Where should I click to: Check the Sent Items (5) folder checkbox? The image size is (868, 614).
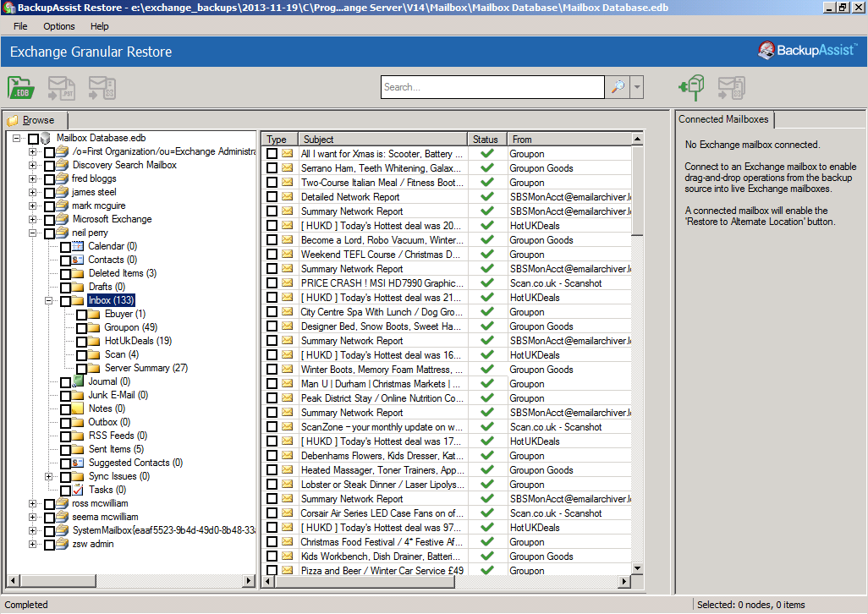click(65, 450)
